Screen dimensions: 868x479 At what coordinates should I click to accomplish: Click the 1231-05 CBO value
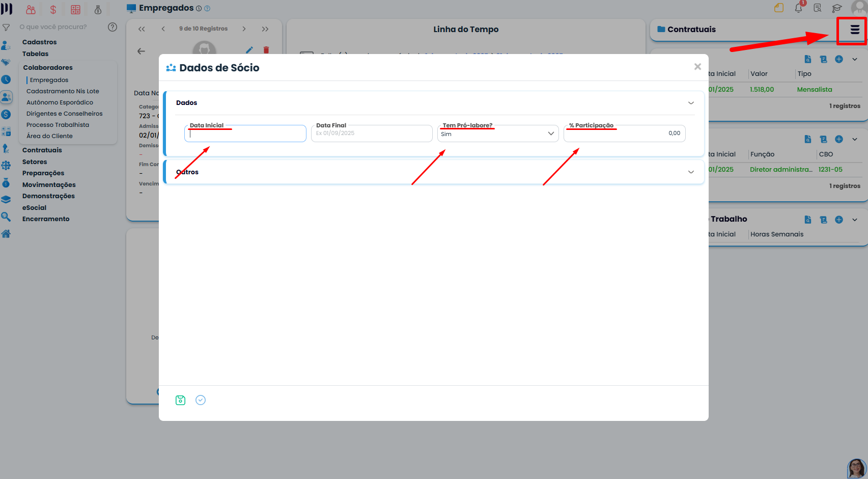pos(830,170)
